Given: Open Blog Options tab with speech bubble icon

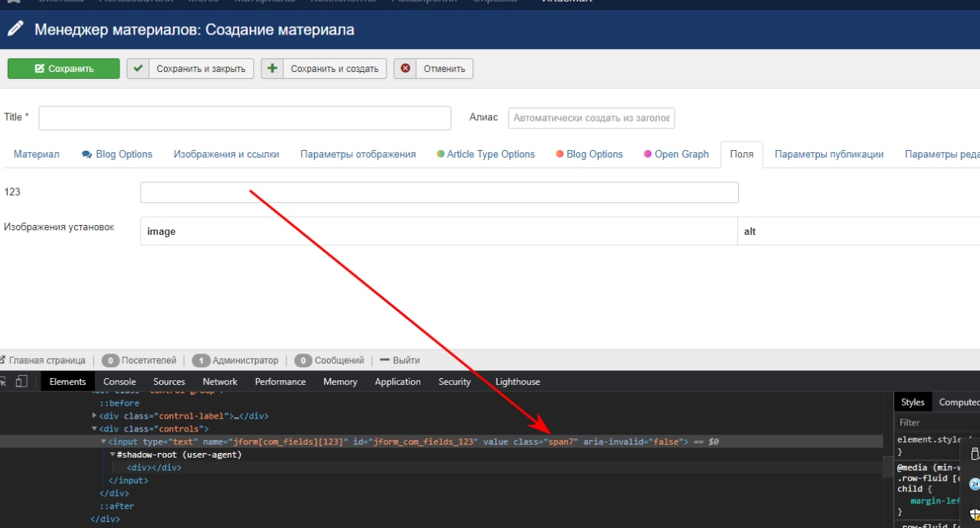Looking at the screenshot, I should 117,154.
